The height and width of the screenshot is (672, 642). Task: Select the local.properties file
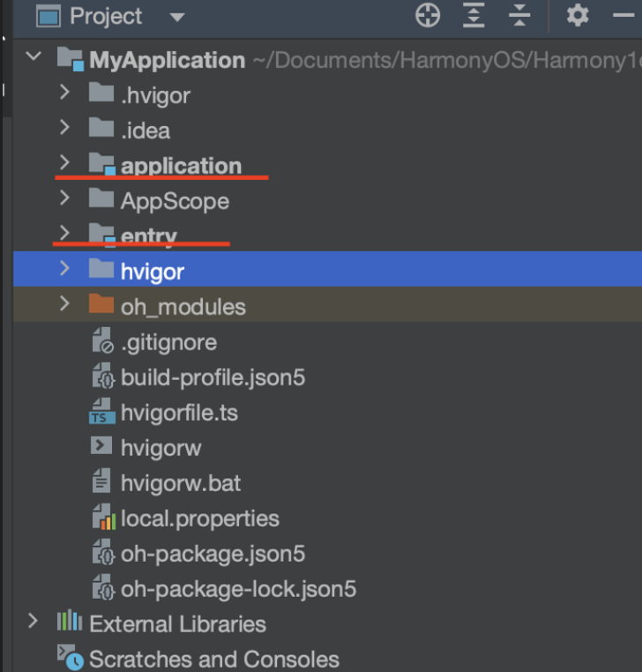[199, 519]
